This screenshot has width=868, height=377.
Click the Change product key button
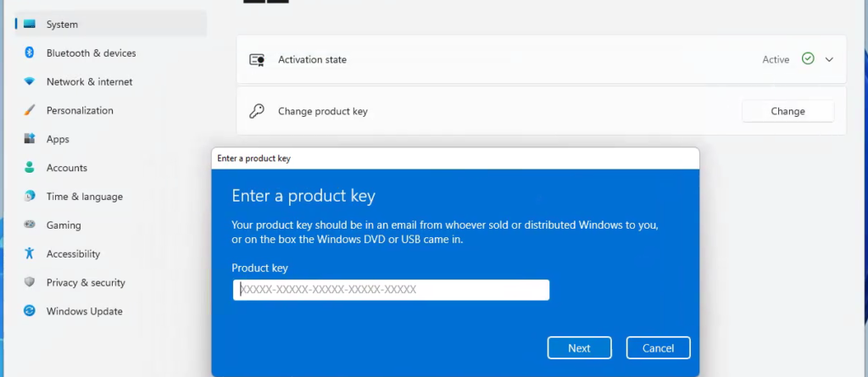coord(787,111)
